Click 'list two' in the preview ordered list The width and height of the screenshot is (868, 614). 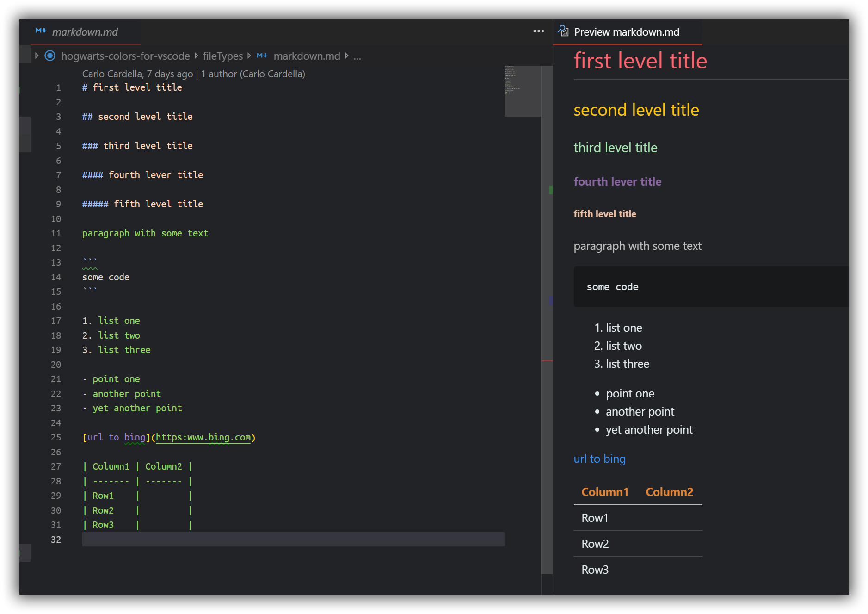coord(623,346)
